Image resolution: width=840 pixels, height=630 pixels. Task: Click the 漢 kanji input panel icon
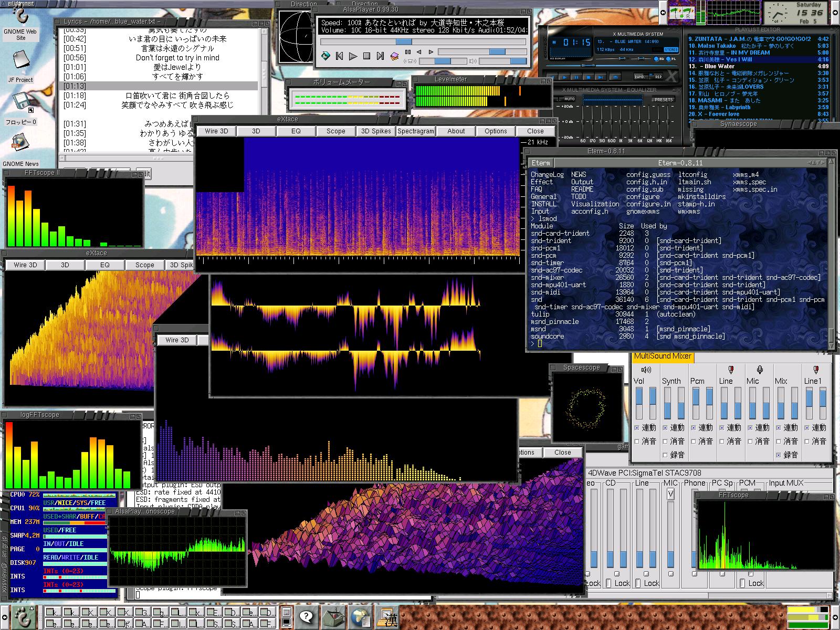pyautogui.click(x=387, y=618)
